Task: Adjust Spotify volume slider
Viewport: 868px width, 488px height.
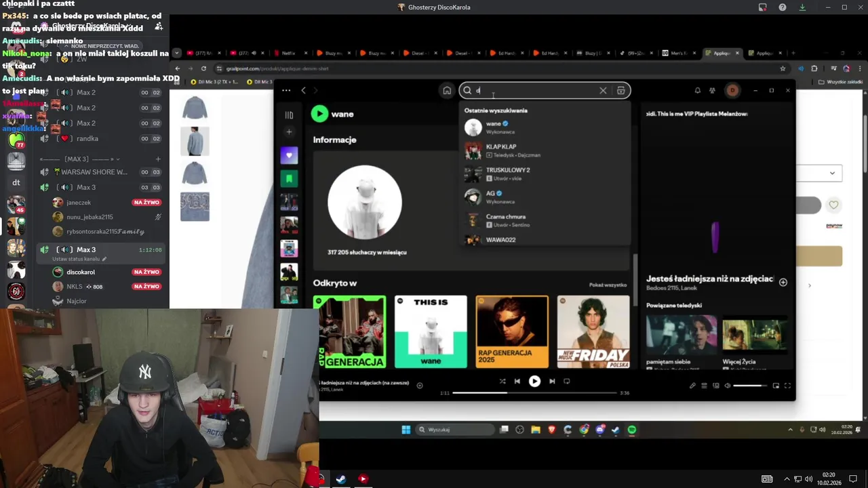Action: pyautogui.click(x=751, y=386)
